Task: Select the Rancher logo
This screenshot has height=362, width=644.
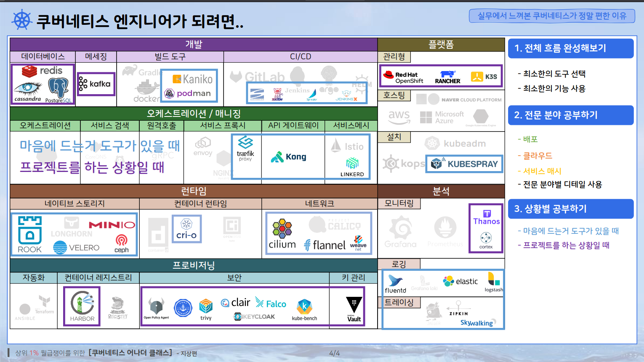Action: pyautogui.click(x=448, y=77)
